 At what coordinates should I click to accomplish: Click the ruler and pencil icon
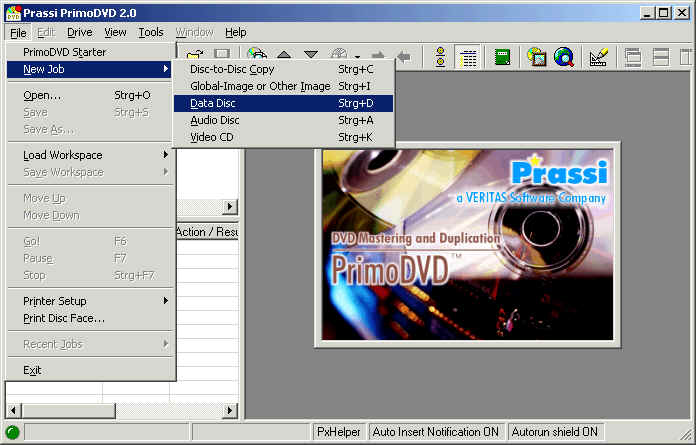pos(598,57)
